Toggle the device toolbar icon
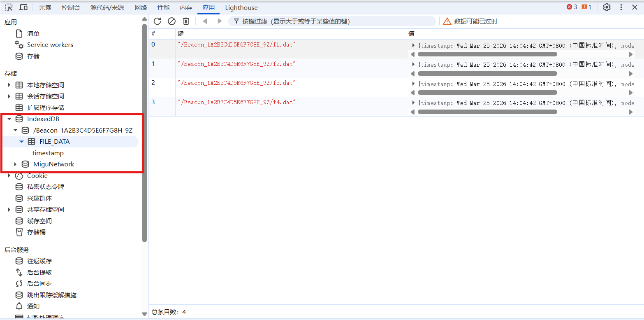Screen dimensions: 644x320 pyautogui.click(x=23, y=7)
